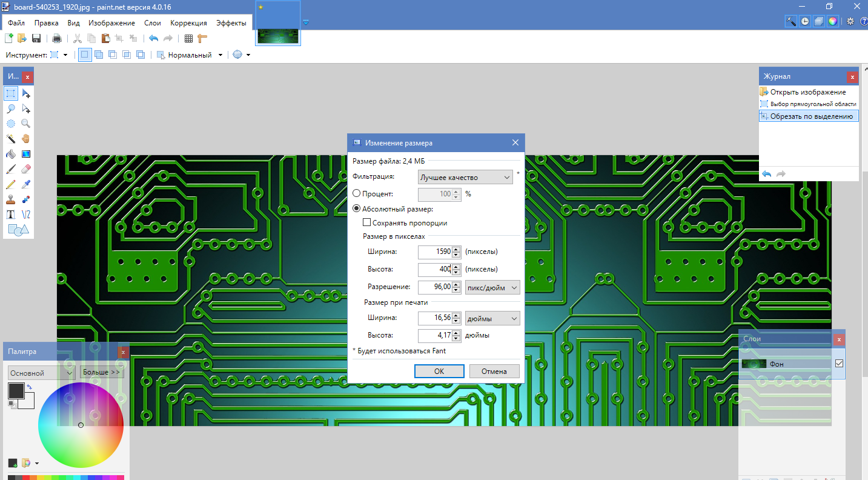Expand the дюймы print units dropdown
868x480 pixels.
click(492, 318)
